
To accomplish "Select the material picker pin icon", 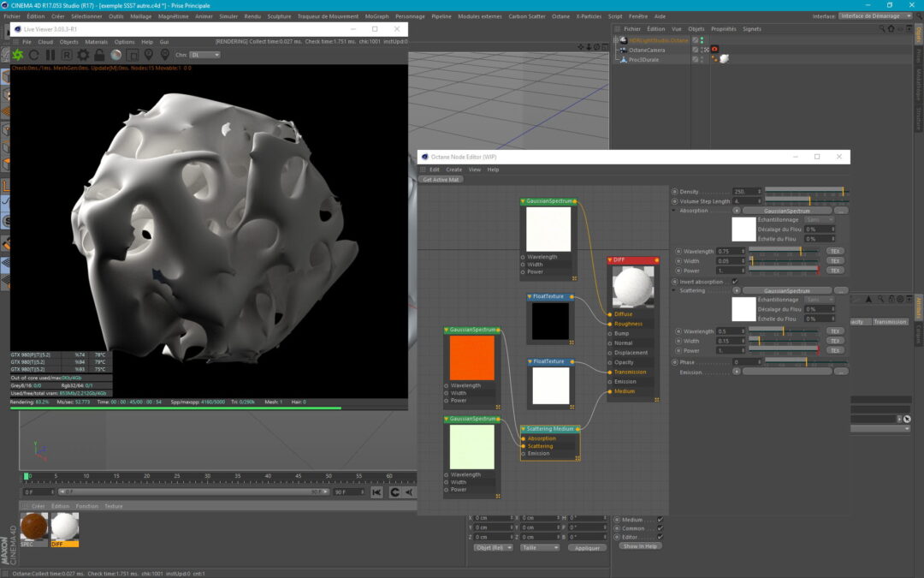I will pyautogui.click(x=164, y=55).
